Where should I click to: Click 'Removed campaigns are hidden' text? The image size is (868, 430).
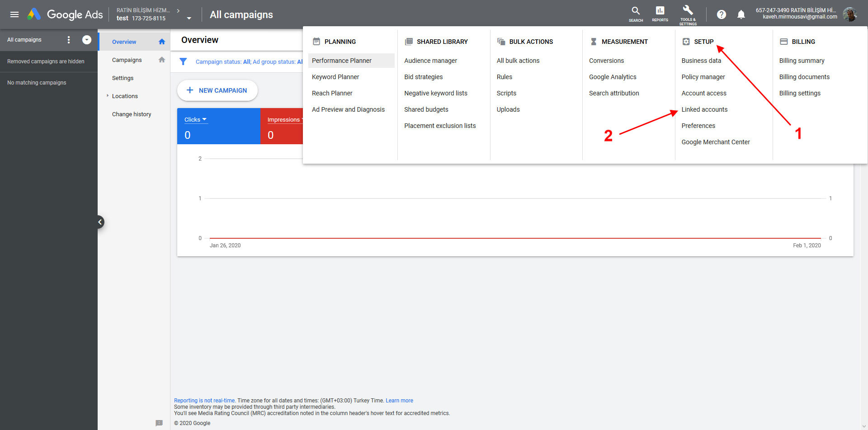pyautogui.click(x=46, y=61)
